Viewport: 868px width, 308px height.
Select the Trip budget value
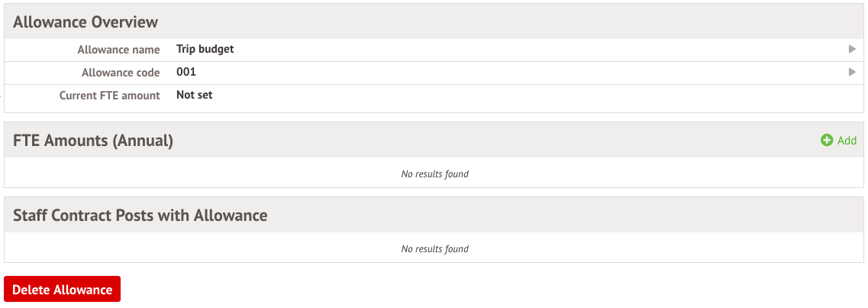(205, 50)
